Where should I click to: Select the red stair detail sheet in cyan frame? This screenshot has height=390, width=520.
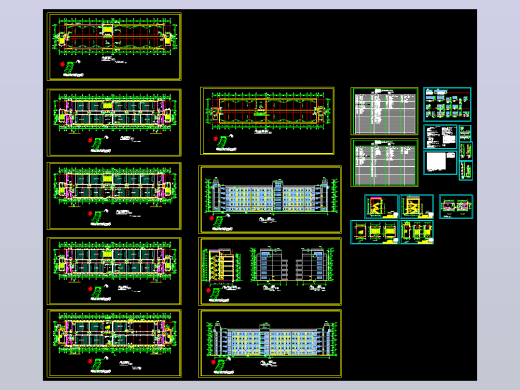coord(381,207)
